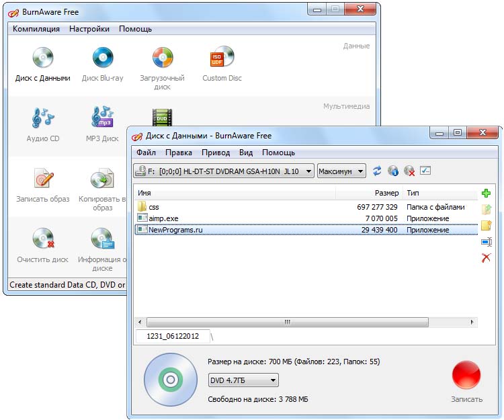Open Помощь menu in Диск с Данными window

278,153
